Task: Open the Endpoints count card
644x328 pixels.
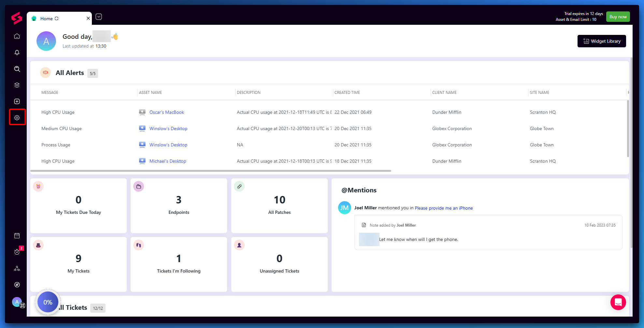Action: (179, 206)
